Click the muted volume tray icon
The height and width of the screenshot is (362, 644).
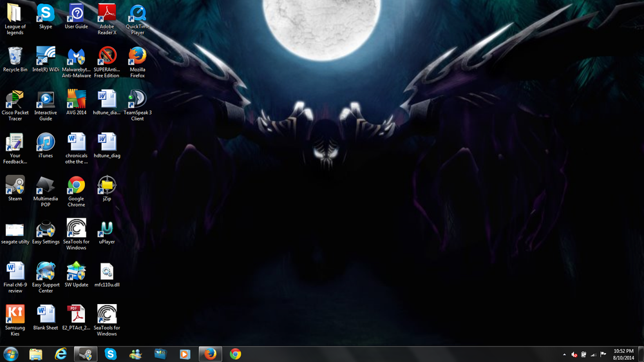574,355
